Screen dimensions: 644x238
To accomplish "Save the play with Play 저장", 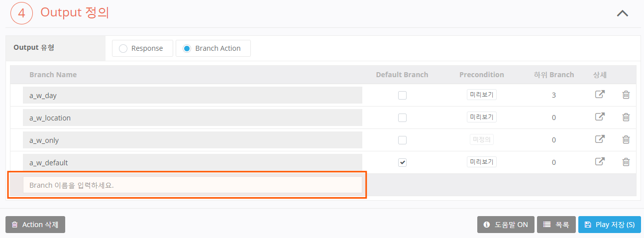I will [609, 225].
